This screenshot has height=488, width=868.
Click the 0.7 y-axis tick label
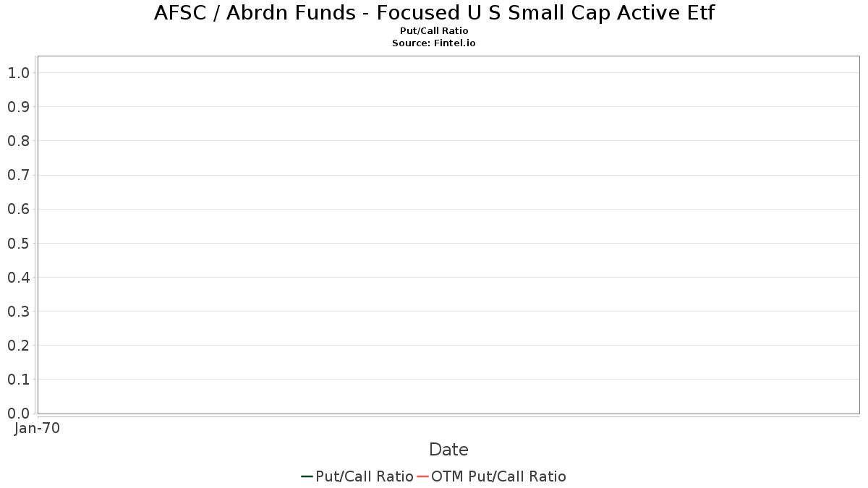18,175
